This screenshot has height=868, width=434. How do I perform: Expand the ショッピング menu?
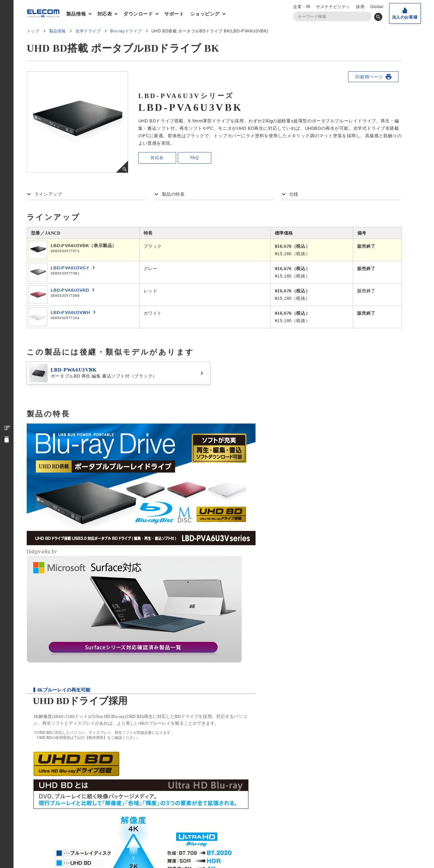(x=208, y=14)
